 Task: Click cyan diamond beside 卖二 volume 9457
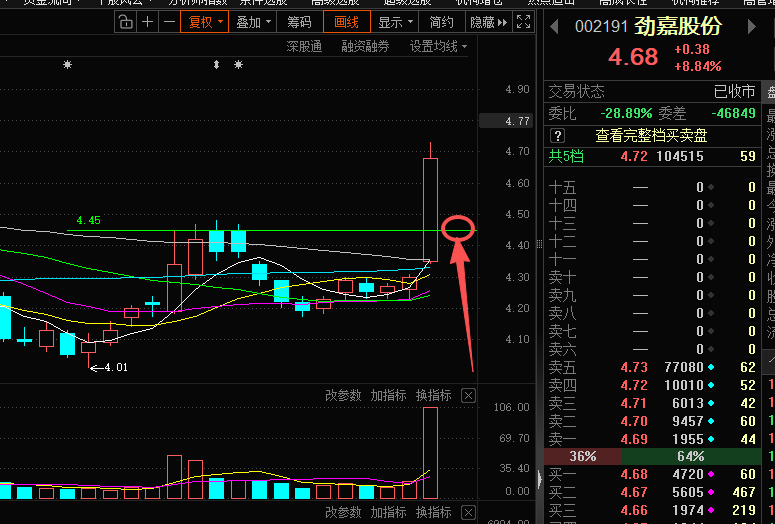click(x=711, y=421)
